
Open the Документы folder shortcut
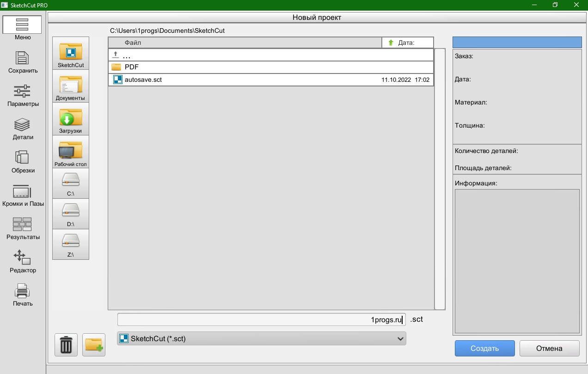[71, 86]
